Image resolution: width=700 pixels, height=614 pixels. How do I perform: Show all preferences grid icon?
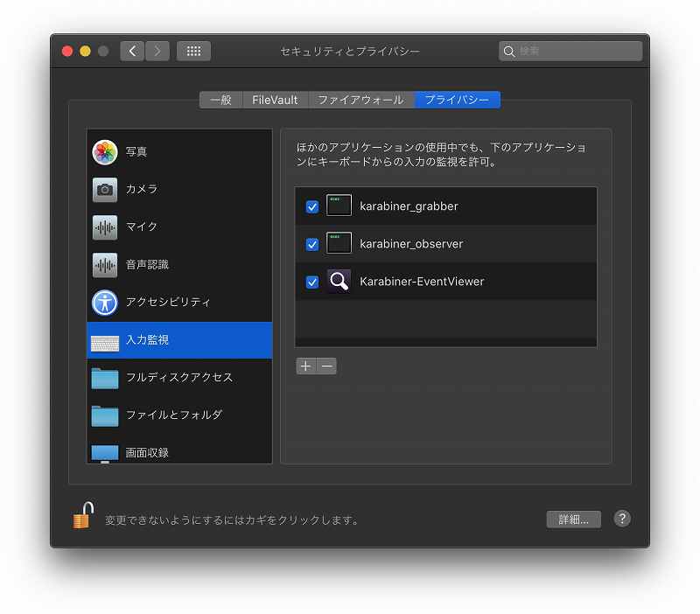click(193, 51)
